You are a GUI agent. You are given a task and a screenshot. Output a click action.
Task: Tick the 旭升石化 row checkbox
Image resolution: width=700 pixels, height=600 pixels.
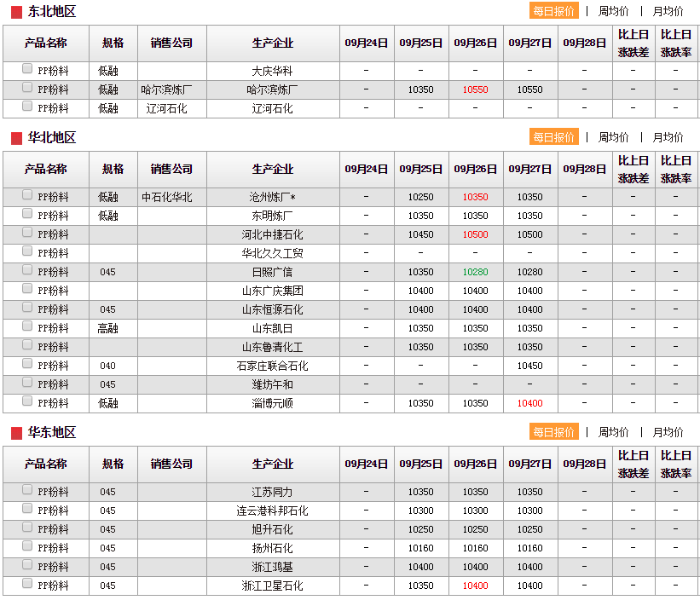27,527
